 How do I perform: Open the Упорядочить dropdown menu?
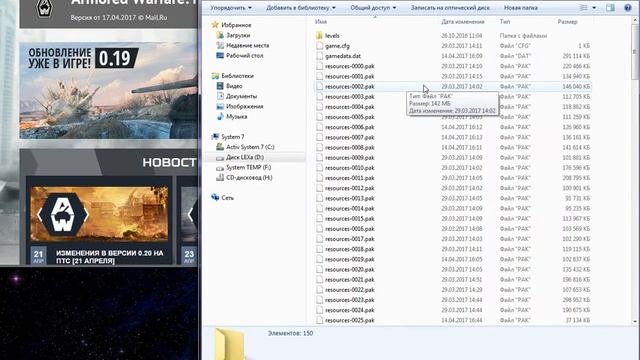coord(231,8)
